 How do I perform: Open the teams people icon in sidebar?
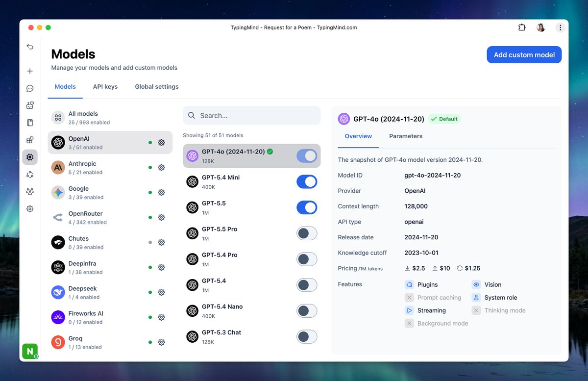point(30,191)
